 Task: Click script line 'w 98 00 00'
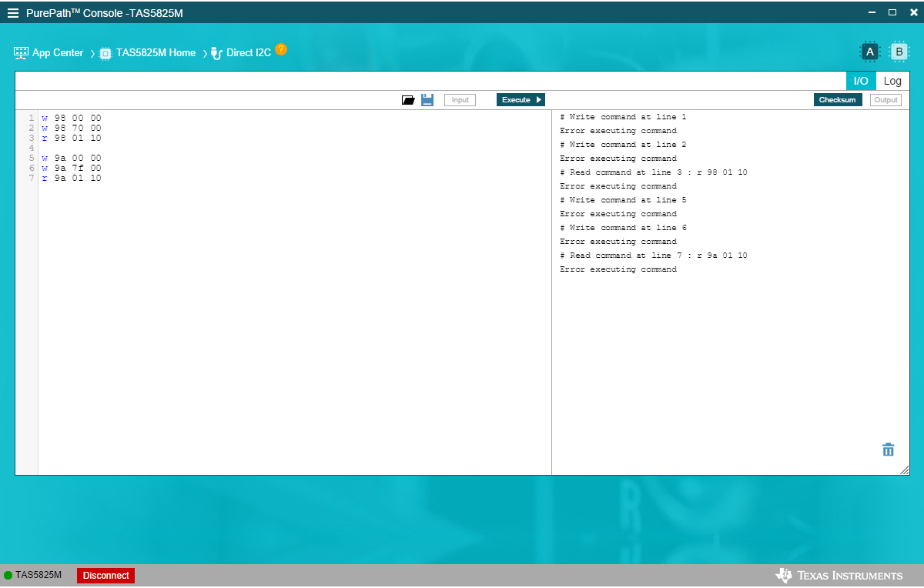pyautogui.click(x=72, y=119)
